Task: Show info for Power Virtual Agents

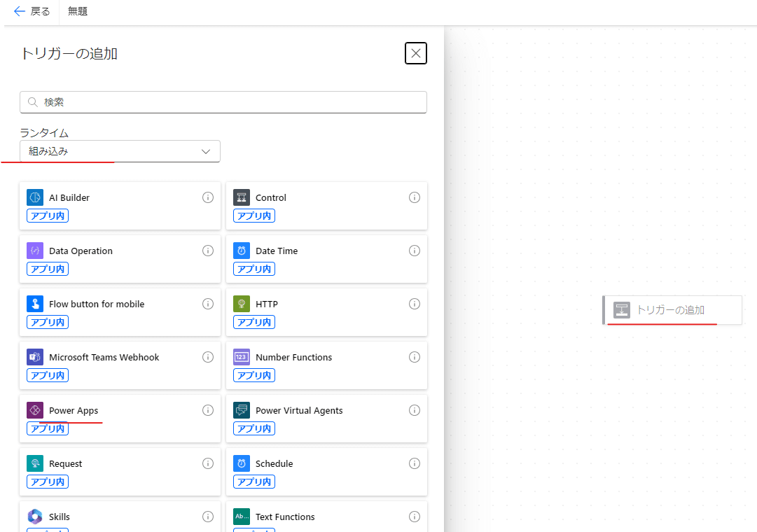Action: tap(415, 410)
